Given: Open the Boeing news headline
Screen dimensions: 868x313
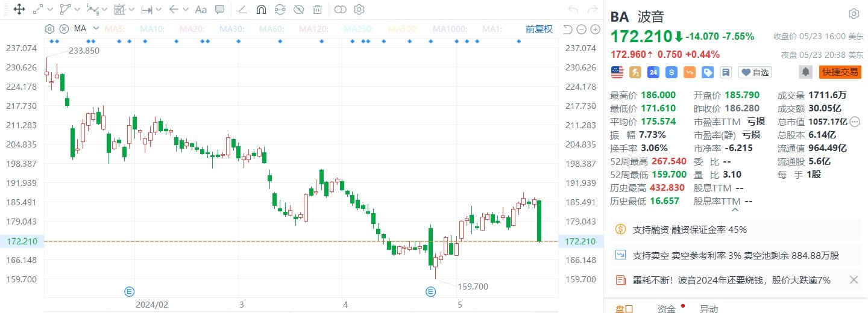Looking at the screenshot, I should click(731, 280).
